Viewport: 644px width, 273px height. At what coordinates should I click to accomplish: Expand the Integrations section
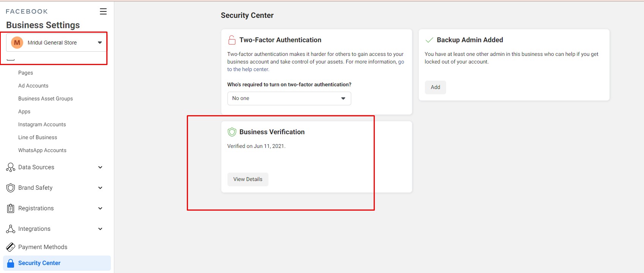[100, 229]
